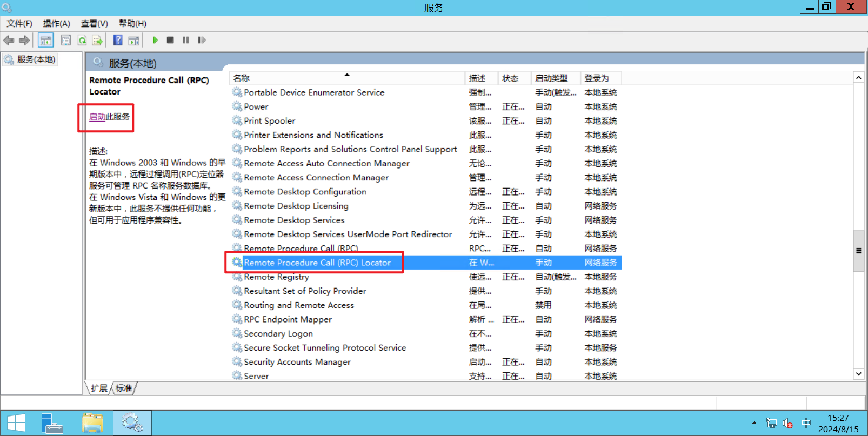Click the gear icon beside Routing and Remote Access
Image resolution: width=868 pixels, height=436 pixels.
click(x=237, y=305)
